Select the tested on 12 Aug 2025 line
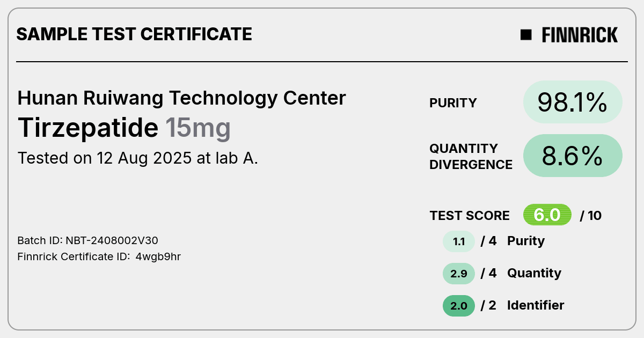The image size is (644, 338). pos(138,158)
